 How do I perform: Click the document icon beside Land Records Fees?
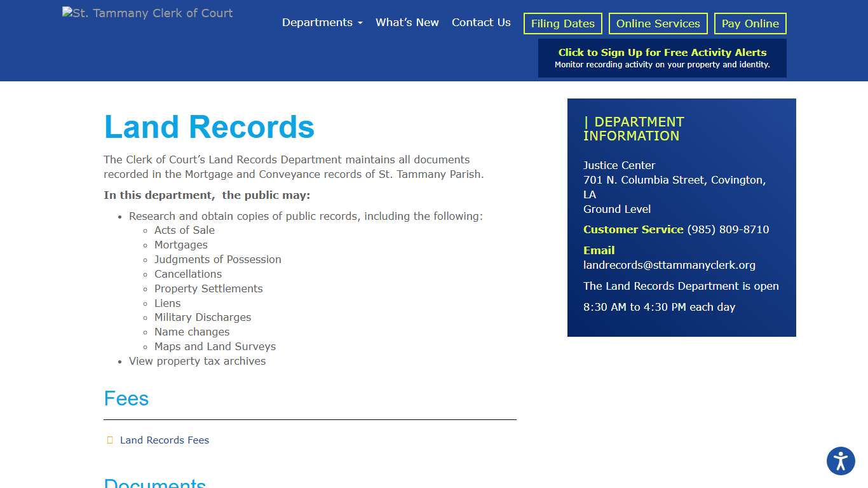click(x=109, y=439)
